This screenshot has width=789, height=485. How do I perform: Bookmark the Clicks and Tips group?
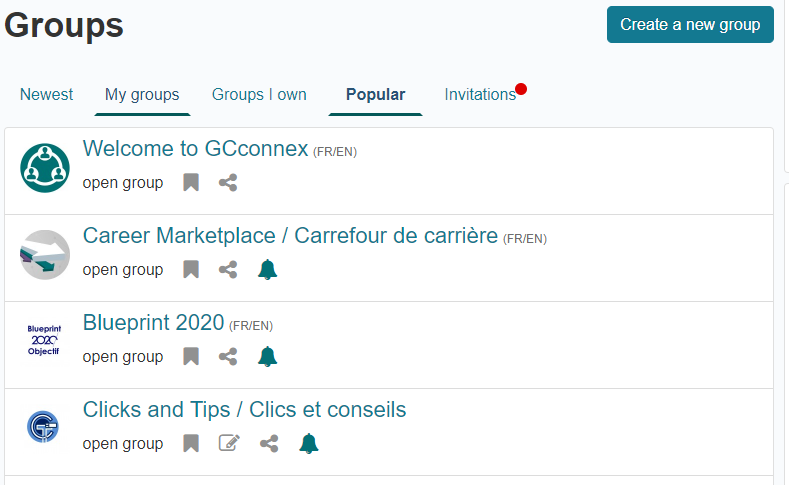tap(191, 443)
